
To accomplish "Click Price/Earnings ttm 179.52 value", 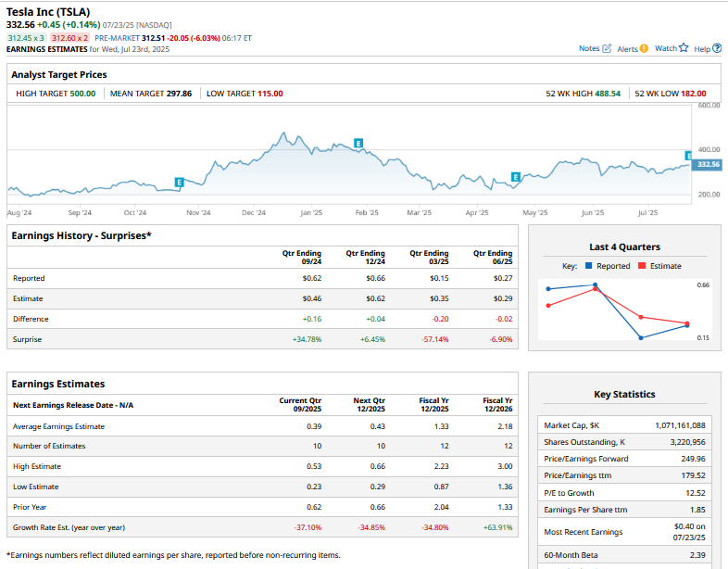I will [693, 475].
